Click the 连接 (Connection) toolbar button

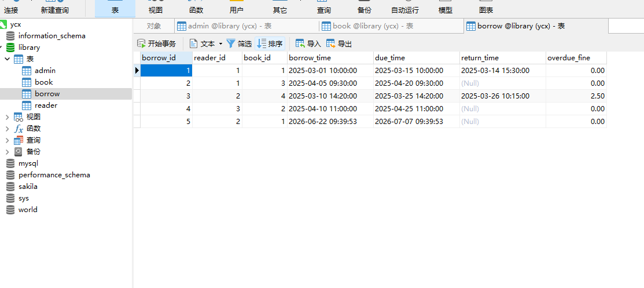[x=11, y=8]
